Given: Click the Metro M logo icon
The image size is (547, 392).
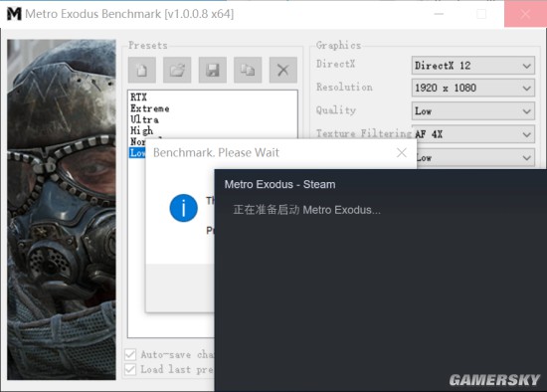Looking at the screenshot, I should coord(14,14).
